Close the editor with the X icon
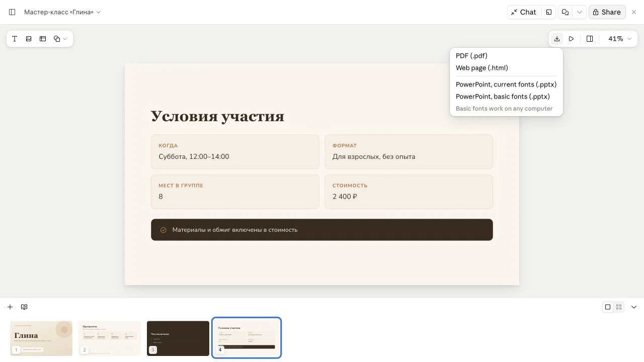 tap(634, 12)
